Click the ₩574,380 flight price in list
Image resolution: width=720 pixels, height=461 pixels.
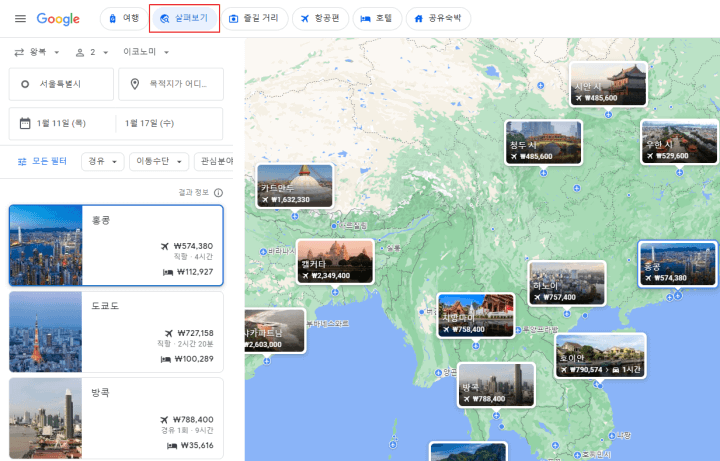(x=193, y=247)
